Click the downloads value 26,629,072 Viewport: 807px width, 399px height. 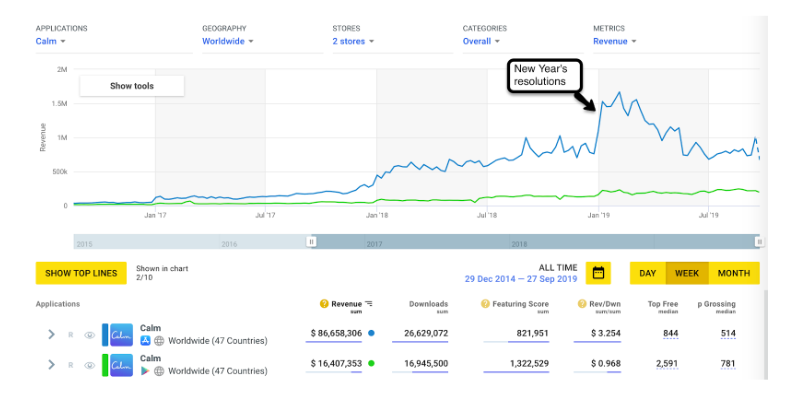(x=426, y=333)
